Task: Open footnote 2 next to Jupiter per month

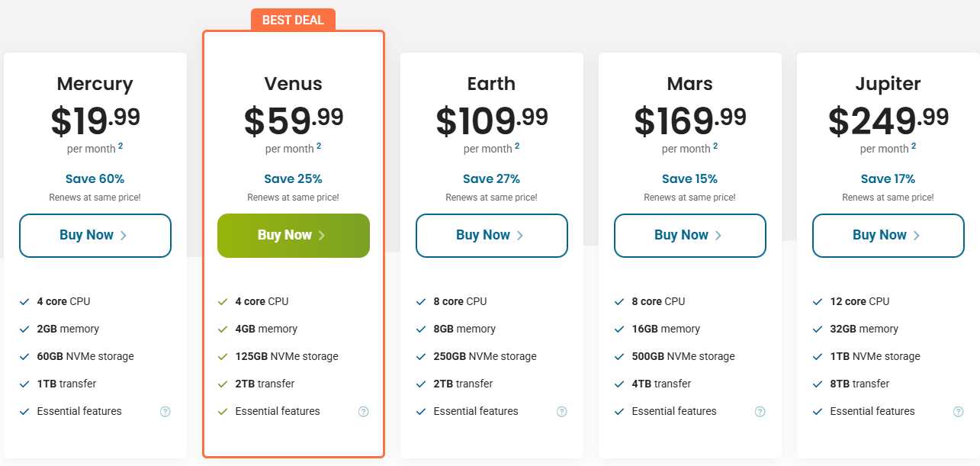Action: 914,146
